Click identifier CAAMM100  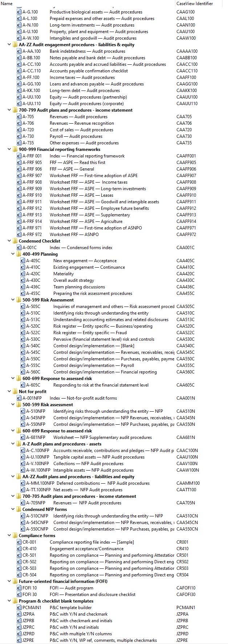pos(188,483)
